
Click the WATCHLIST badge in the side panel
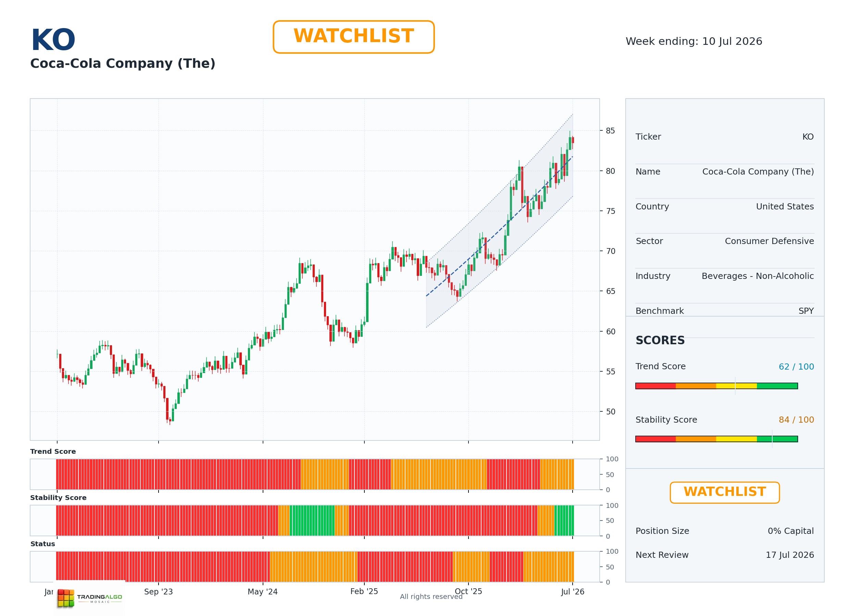point(725,492)
